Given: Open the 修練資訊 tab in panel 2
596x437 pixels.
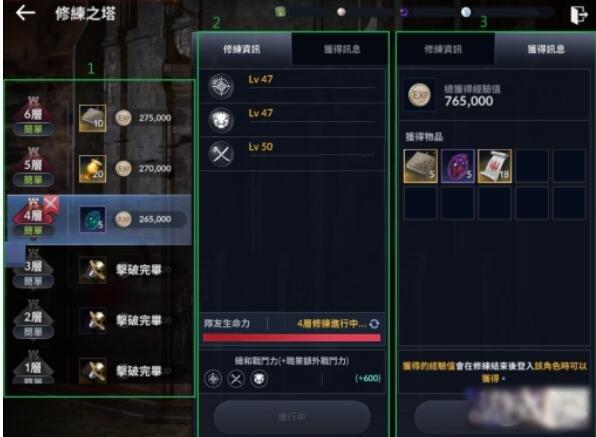Looking at the screenshot, I should click(244, 49).
